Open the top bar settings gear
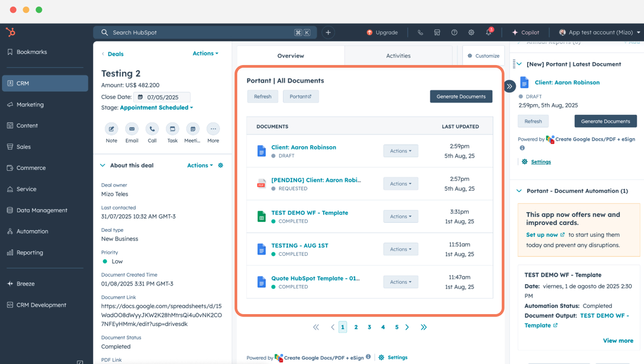 (x=471, y=33)
